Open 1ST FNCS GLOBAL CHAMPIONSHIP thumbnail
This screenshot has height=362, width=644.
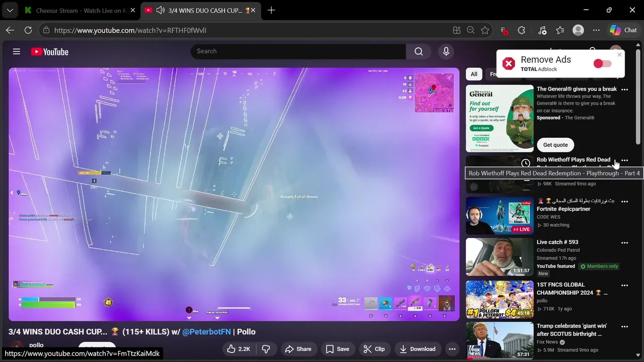[x=500, y=299]
